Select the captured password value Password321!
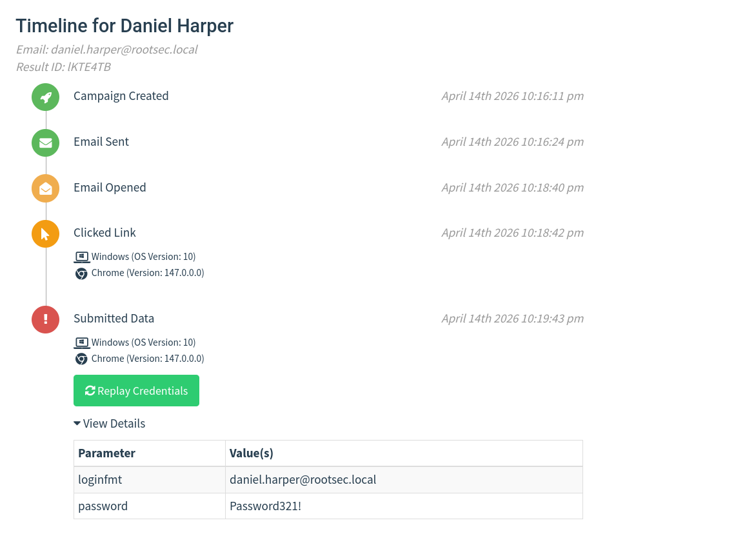This screenshot has height=536, width=756. click(265, 506)
